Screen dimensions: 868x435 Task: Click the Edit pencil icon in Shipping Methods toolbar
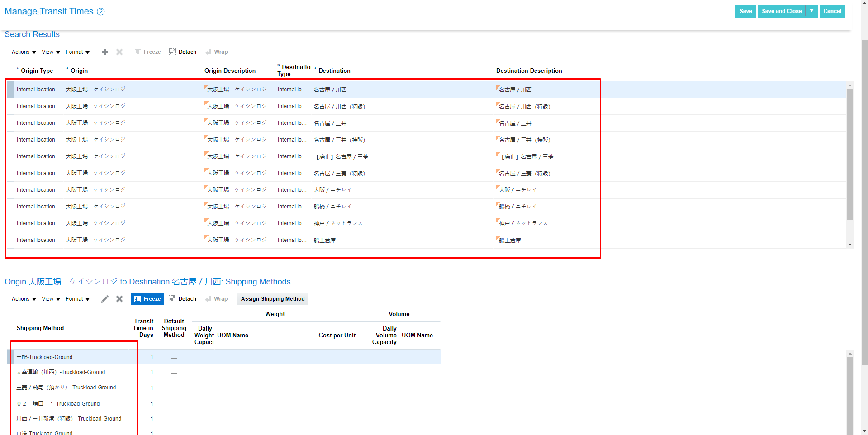104,298
